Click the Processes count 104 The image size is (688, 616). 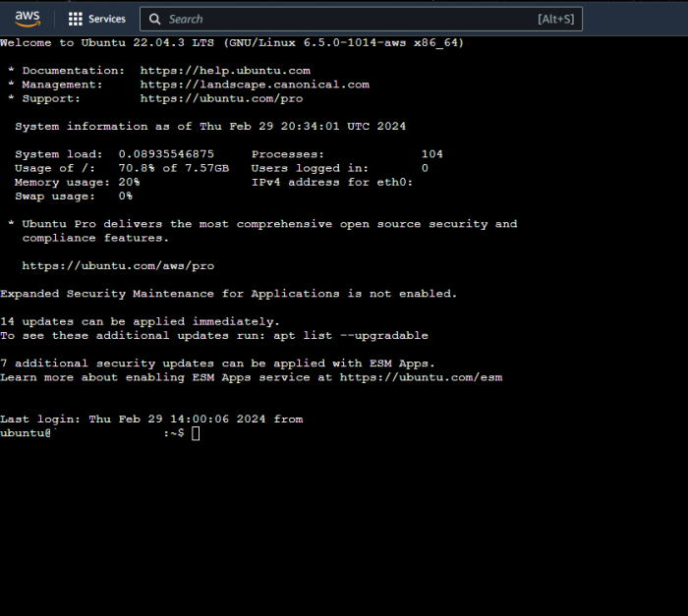click(432, 154)
